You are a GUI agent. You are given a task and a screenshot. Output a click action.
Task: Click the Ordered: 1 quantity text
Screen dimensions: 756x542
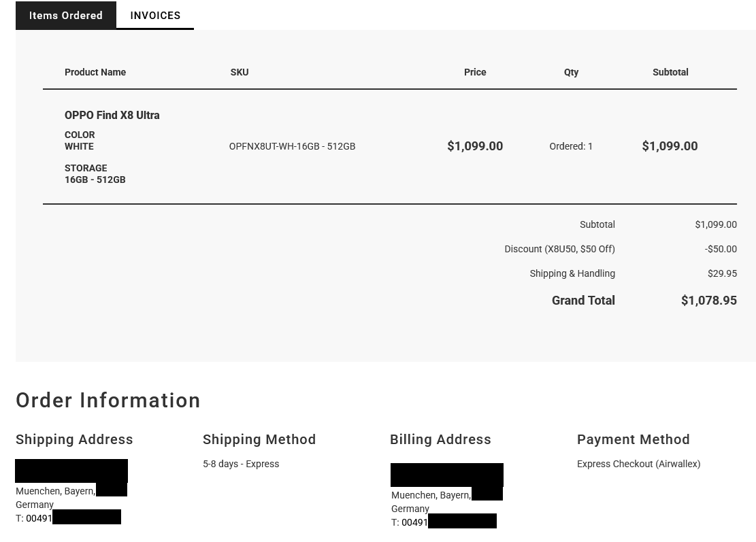click(571, 146)
